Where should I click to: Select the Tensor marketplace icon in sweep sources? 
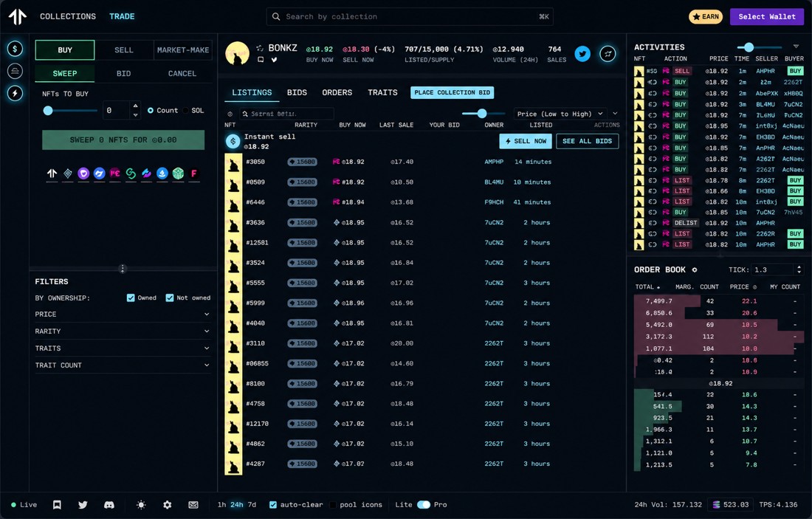click(x=52, y=173)
